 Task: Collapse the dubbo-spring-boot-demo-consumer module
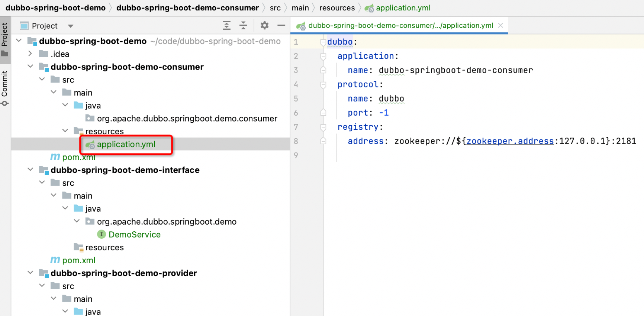point(30,67)
